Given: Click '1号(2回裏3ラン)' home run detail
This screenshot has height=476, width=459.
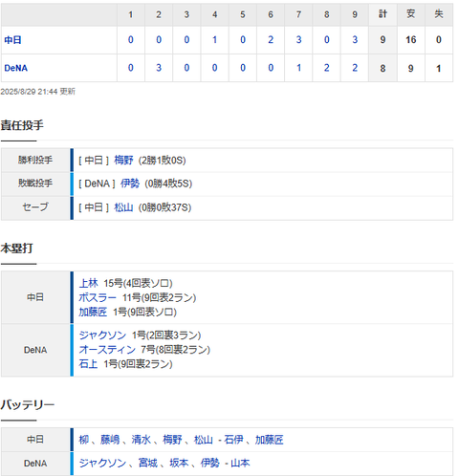Looking at the screenshot, I should [166, 335].
